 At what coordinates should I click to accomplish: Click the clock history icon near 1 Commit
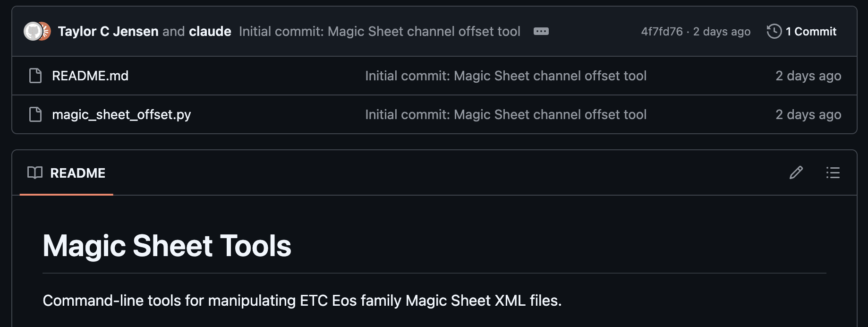pyautogui.click(x=774, y=31)
